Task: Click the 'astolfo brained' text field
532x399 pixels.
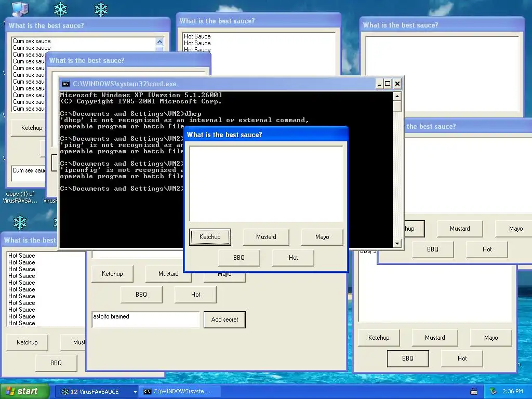Action: 145,320
